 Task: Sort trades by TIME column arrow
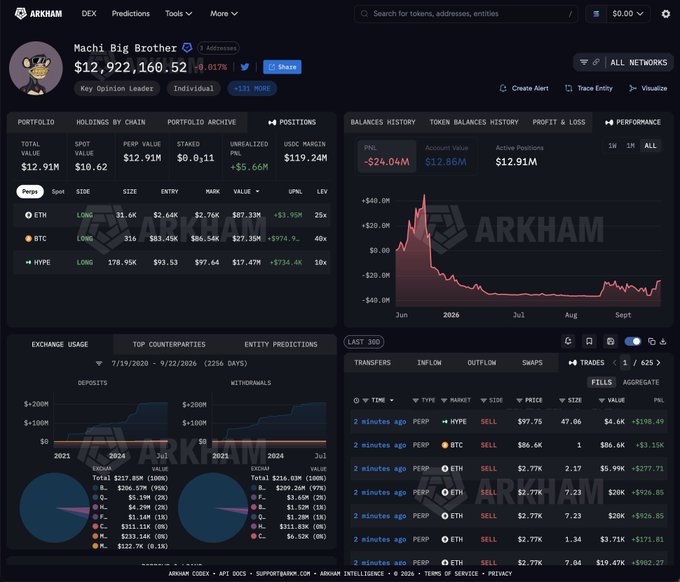(x=392, y=400)
